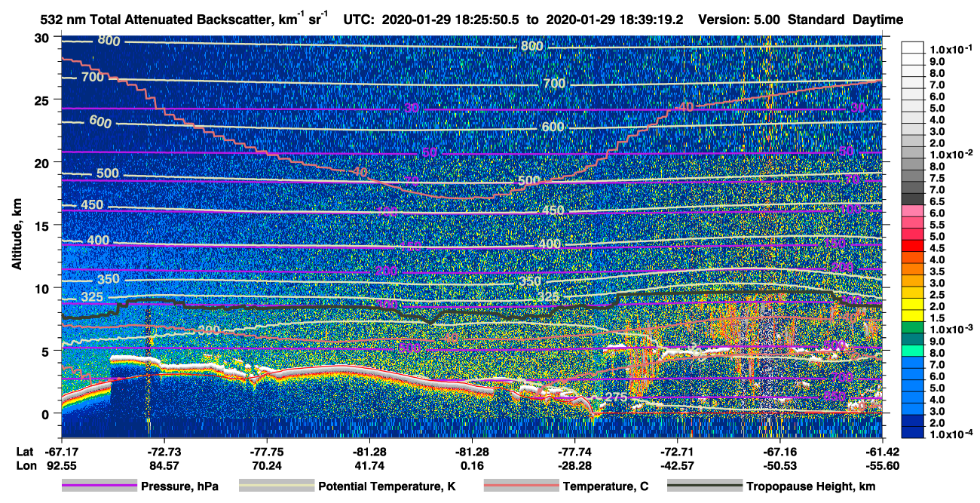Click latitude value '-67.17'
Viewport: 980px width, 503px height.
click(62, 451)
